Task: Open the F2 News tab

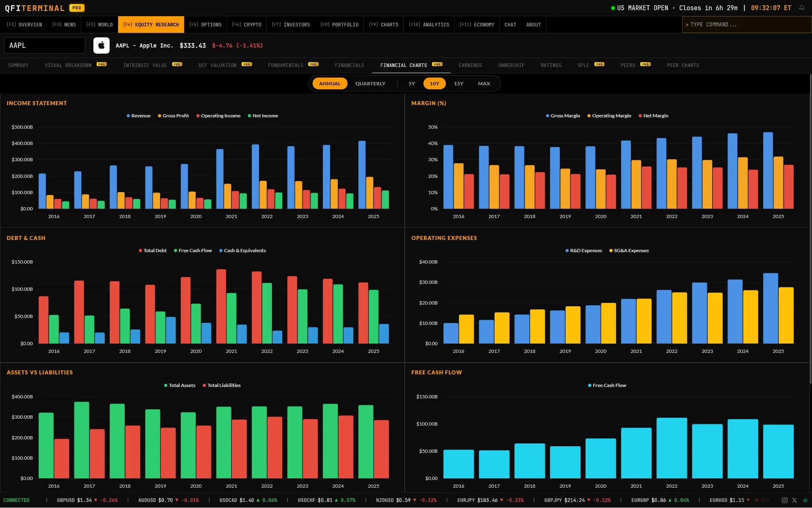Action: (x=64, y=25)
